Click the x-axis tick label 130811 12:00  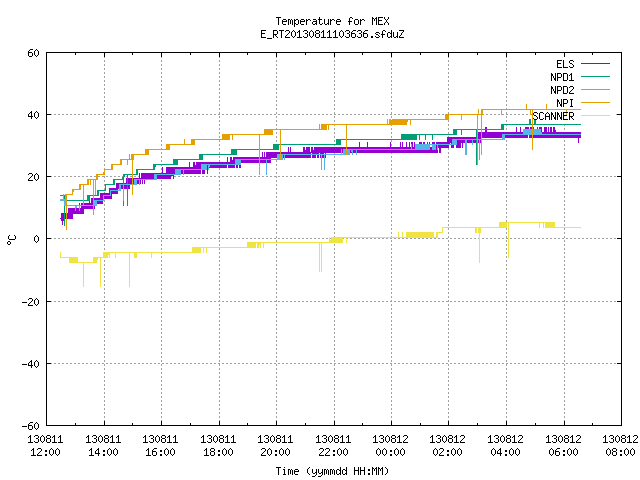point(45,446)
